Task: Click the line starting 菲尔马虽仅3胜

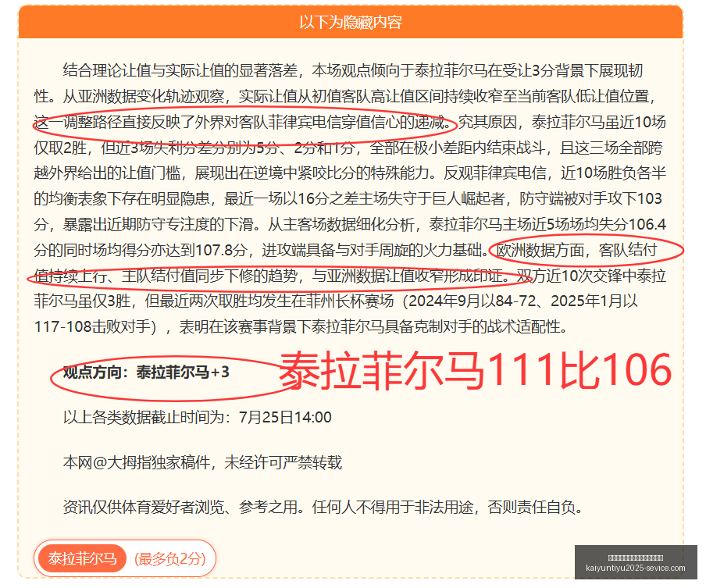Action: 336,301
